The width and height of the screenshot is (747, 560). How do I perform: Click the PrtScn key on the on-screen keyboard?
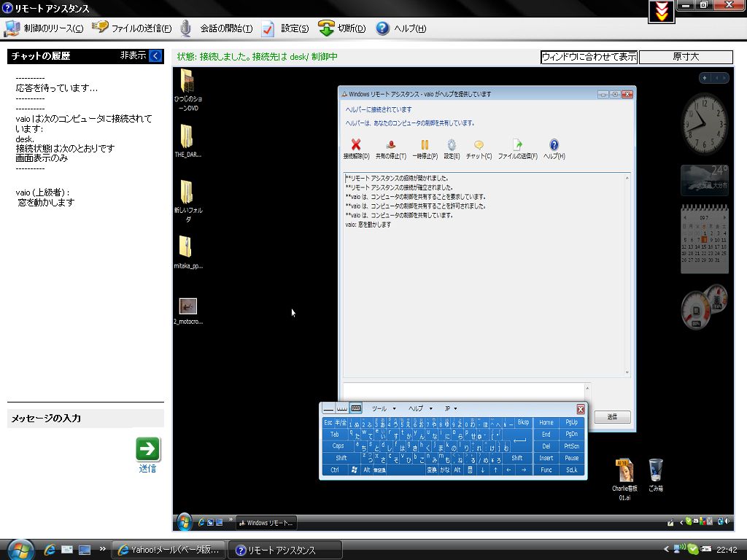coord(572,446)
